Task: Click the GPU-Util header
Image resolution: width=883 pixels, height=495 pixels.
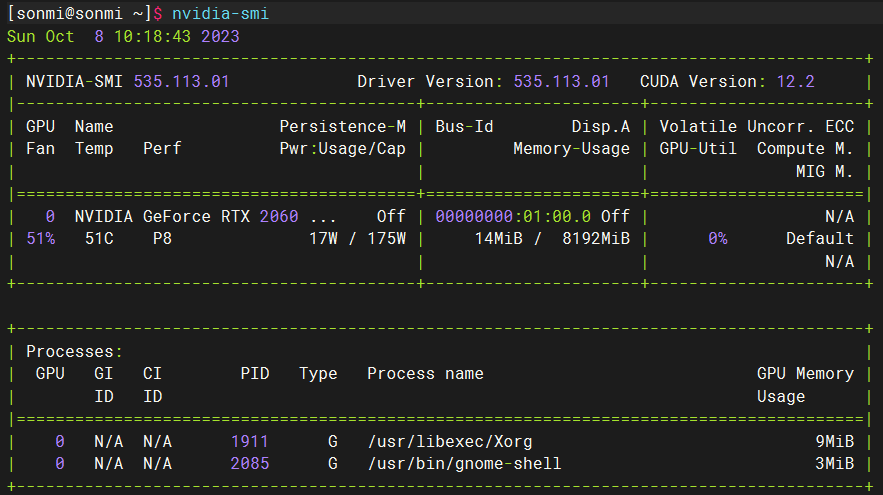Action: click(x=698, y=149)
